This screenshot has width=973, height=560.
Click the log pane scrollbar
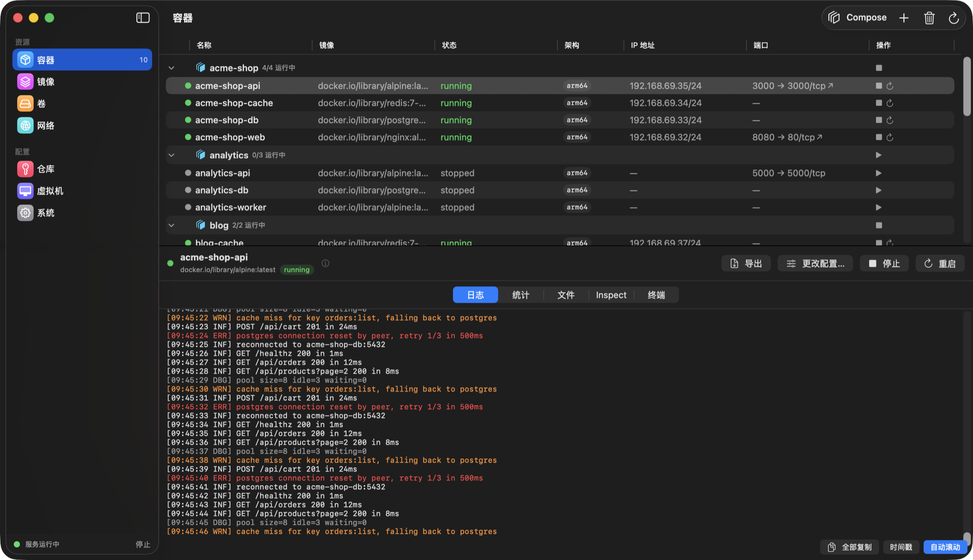click(967, 540)
